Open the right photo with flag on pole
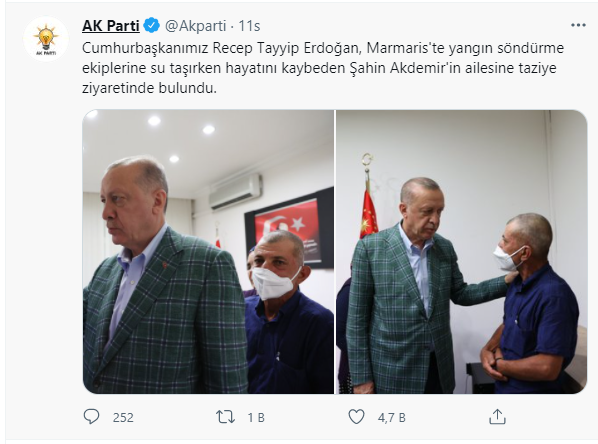Image resolution: width=598 pixels, height=444 pixels. tap(461, 252)
